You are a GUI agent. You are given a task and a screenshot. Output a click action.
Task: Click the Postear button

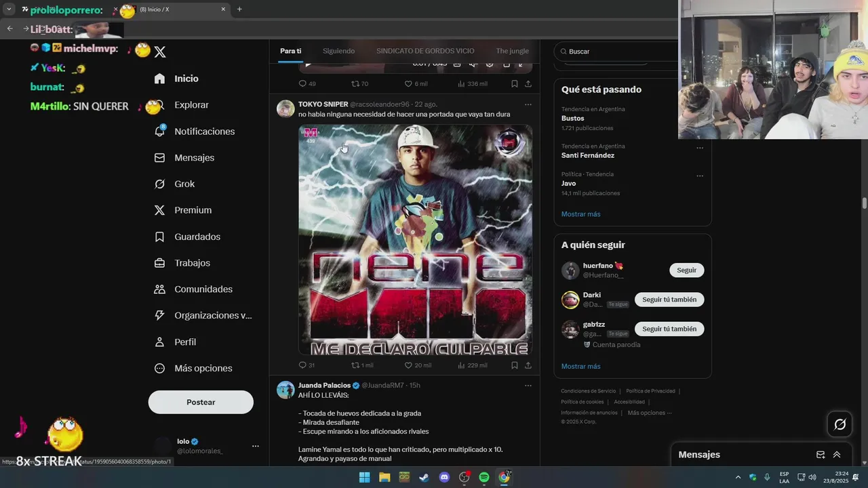(x=201, y=402)
